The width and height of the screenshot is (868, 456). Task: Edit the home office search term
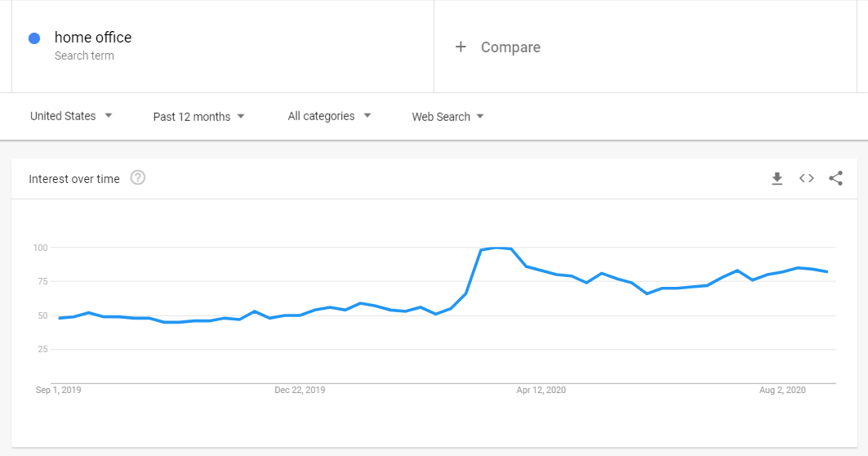point(93,37)
